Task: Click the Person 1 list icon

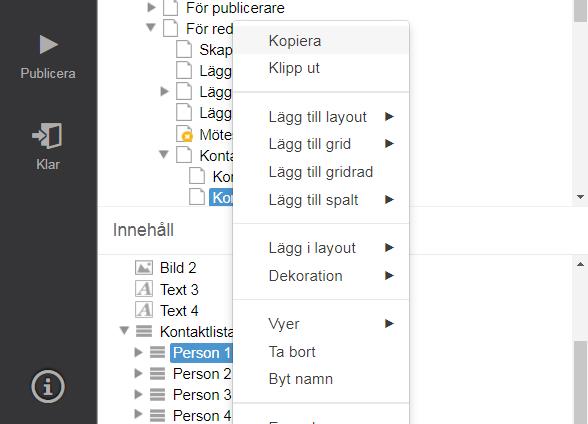Action: (157, 352)
